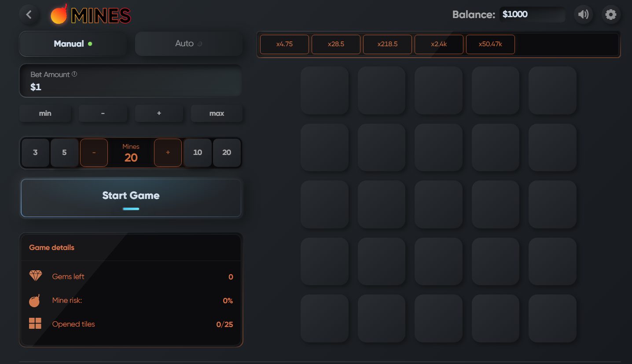Click the Bet Amount input field
632x364 pixels.
click(131, 87)
